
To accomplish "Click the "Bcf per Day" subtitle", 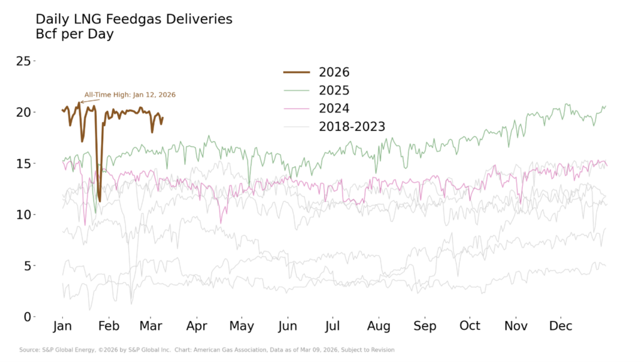I will click(75, 35).
